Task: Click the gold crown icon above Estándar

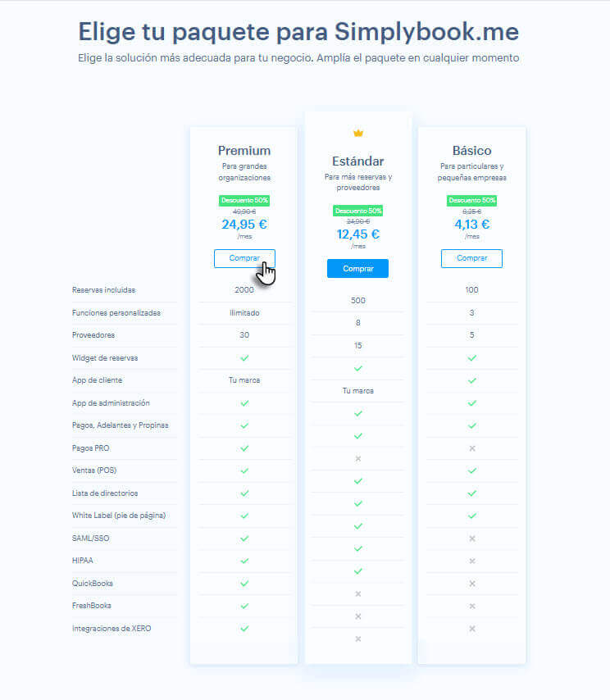Action: tap(357, 133)
